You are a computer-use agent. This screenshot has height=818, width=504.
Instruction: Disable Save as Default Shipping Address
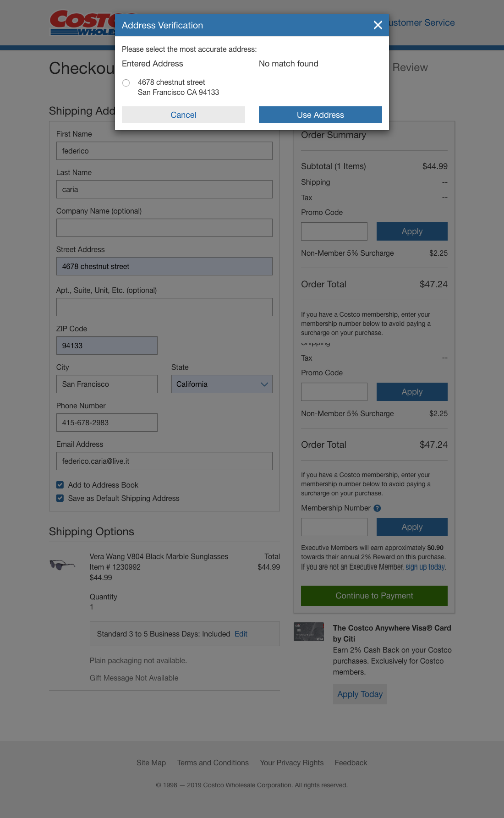tap(60, 498)
